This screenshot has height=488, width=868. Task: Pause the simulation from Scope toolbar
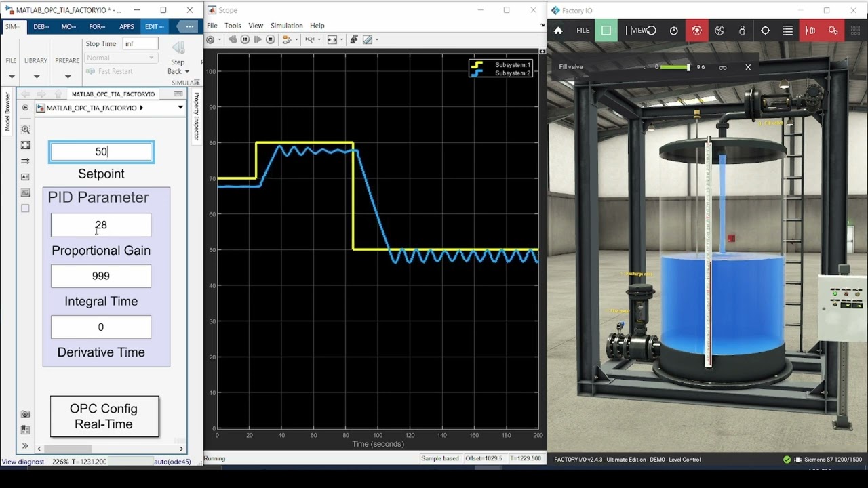pyautogui.click(x=245, y=40)
